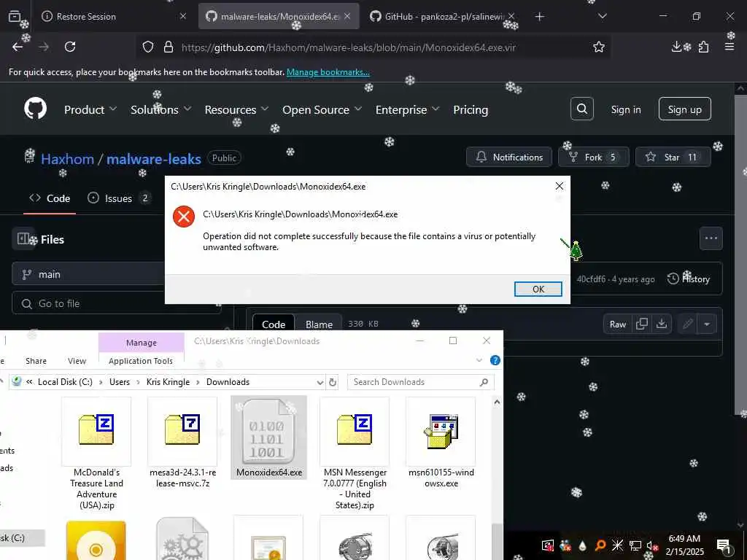This screenshot has height=560, width=747.
Task: Copy raw file contents icon
Action: click(x=642, y=324)
